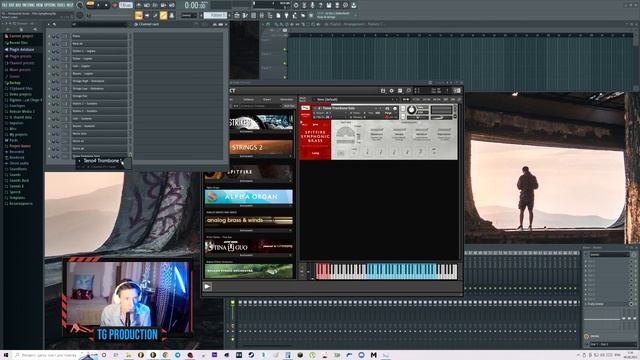The image size is (640, 360).
Task: Open the FILE menu
Action: [5, 5]
